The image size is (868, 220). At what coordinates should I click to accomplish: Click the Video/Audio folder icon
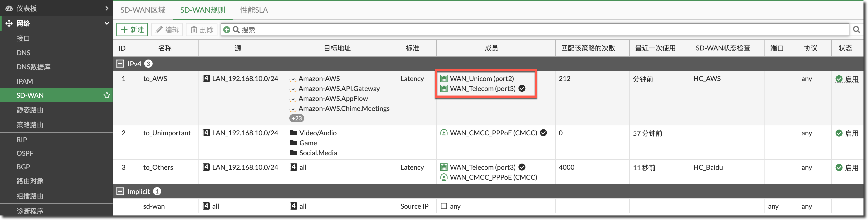pos(293,133)
